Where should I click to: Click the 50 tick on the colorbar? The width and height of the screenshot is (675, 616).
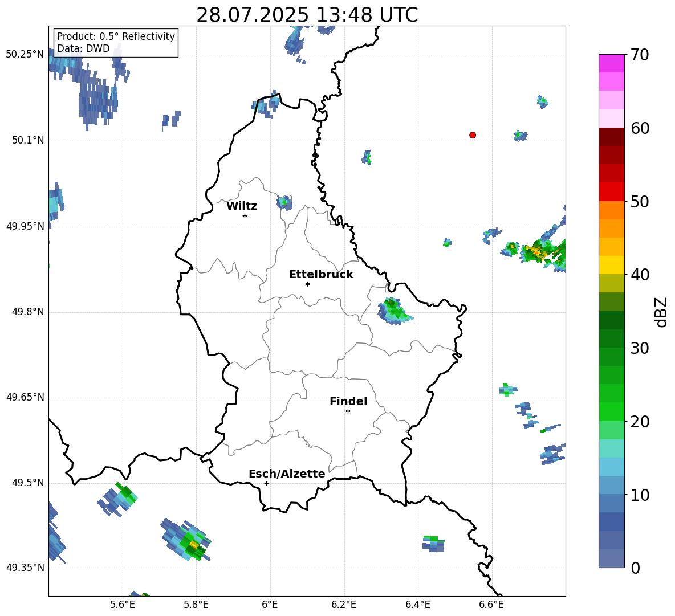[640, 202]
